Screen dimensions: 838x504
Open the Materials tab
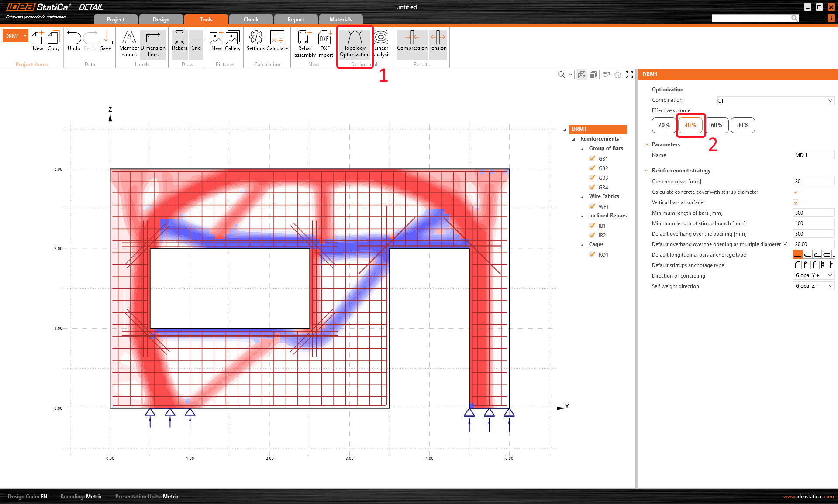tap(340, 19)
